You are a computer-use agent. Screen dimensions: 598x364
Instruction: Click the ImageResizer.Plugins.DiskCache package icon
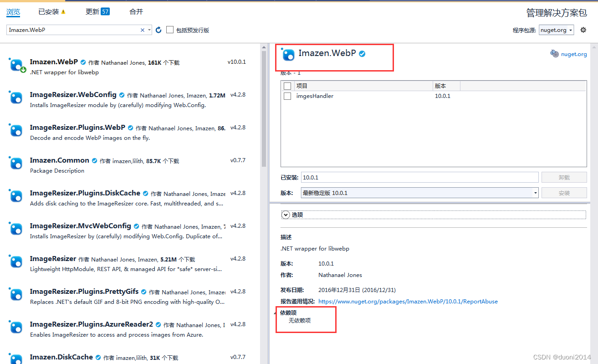16,196
